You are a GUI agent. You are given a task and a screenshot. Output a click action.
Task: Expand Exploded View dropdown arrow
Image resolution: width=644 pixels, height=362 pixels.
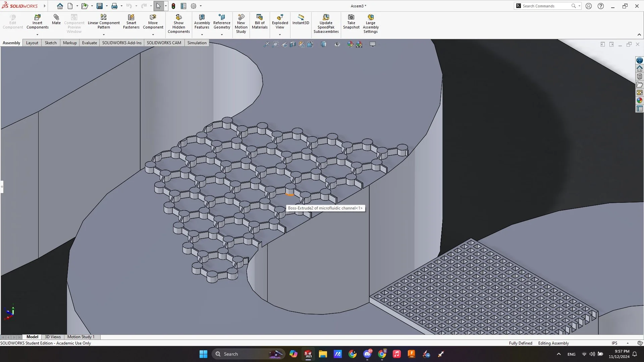(x=280, y=35)
